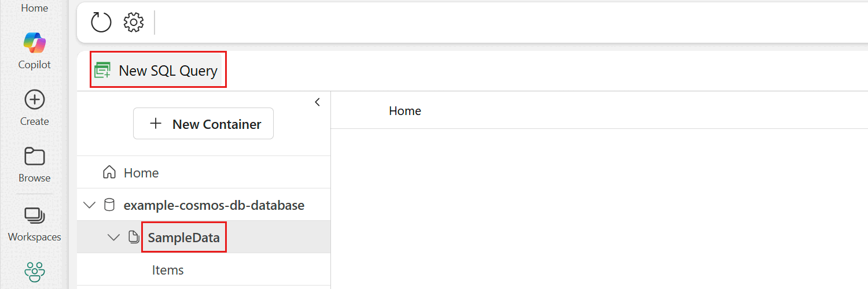Screen dimensions: 868x289
Task: Select New SQL Query text in command bar
Action: tap(168, 71)
